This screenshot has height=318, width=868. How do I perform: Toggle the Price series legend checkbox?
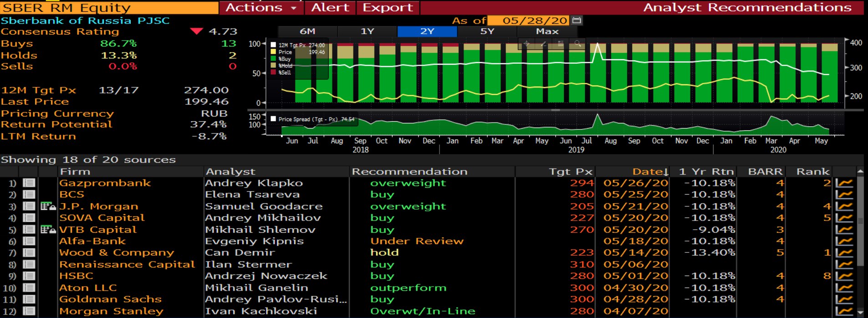click(273, 52)
